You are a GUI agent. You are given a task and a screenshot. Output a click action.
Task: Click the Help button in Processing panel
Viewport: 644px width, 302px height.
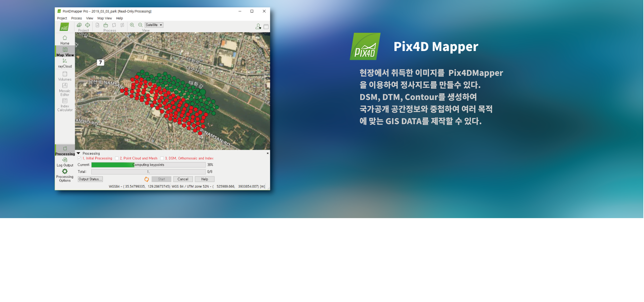(205, 179)
